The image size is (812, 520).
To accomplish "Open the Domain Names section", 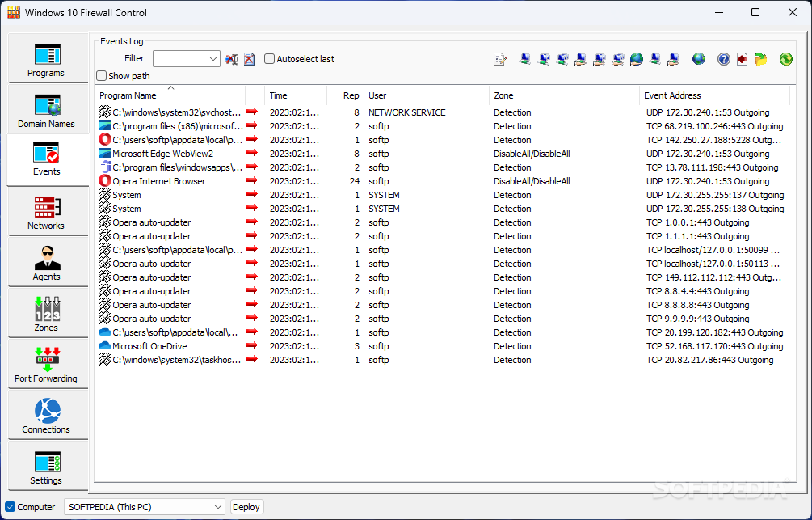I will coord(47,109).
